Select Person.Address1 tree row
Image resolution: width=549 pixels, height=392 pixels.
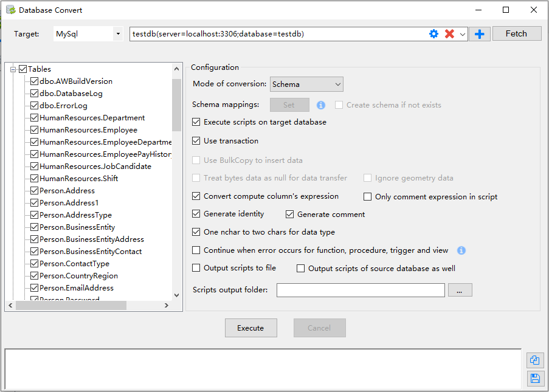pyautogui.click(x=69, y=202)
